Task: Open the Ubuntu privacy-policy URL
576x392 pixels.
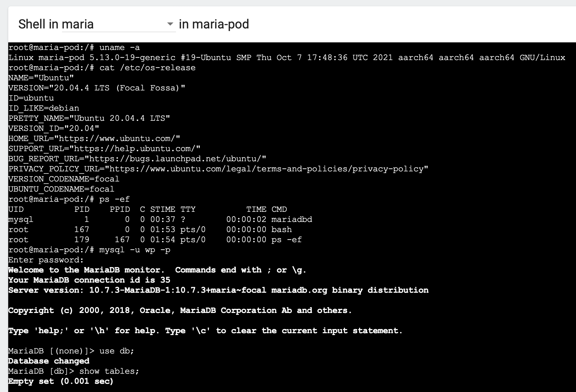Action: click(x=266, y=169)
